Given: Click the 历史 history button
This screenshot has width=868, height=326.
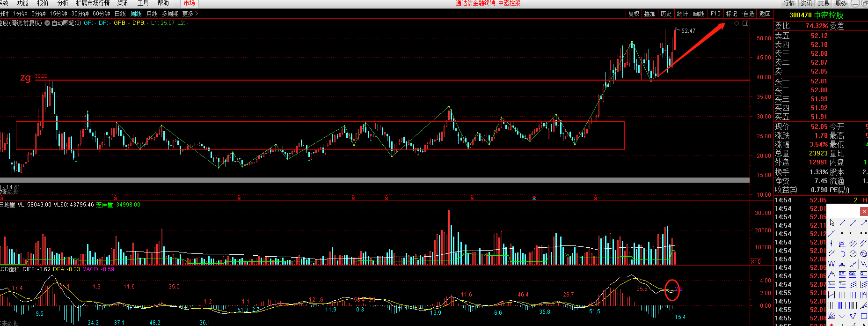Looking at the screenshot, I should click(x=666, y=14).
